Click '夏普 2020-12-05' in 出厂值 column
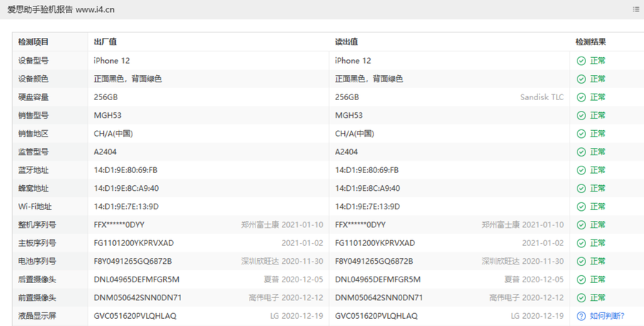The image size is (644, 326). pos(293,280)
